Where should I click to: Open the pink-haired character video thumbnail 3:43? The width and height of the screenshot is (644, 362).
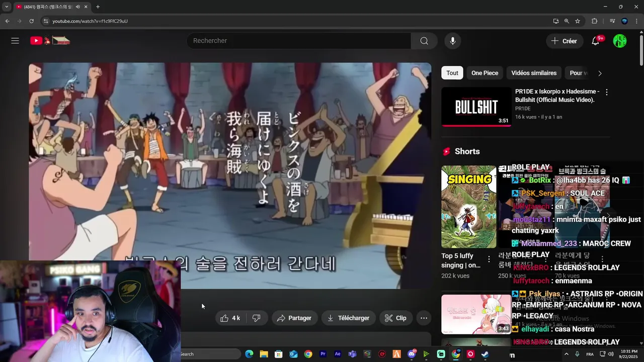[476, 314]
